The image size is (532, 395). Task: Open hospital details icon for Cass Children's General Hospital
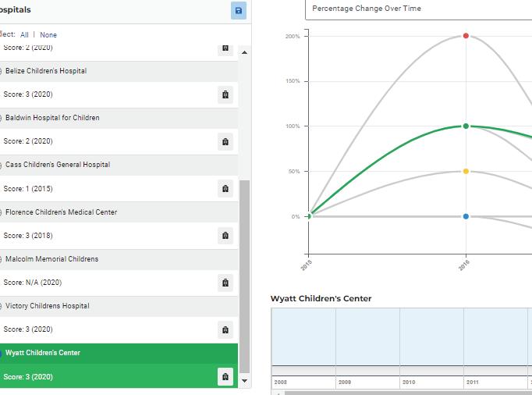point(225,188)
